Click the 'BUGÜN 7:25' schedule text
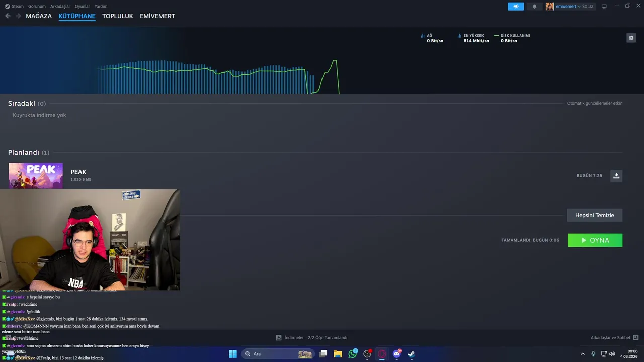 click(x=589, y=176)
